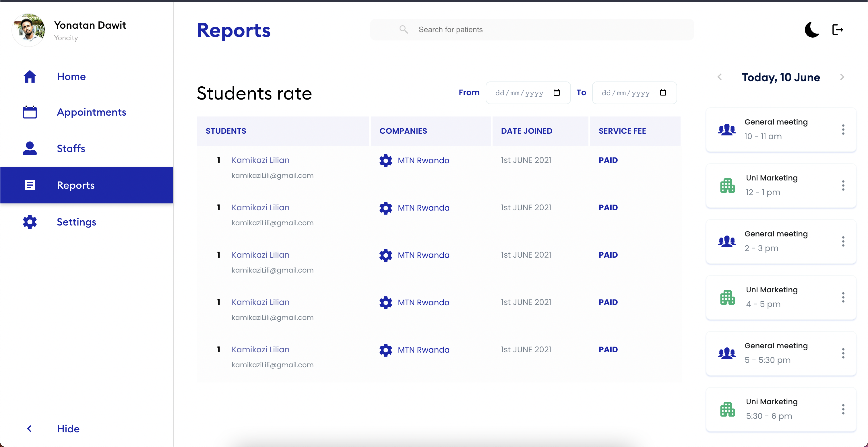Open Settings via the gear icon
Screen dimensions: 868x447
pos(30,222)
